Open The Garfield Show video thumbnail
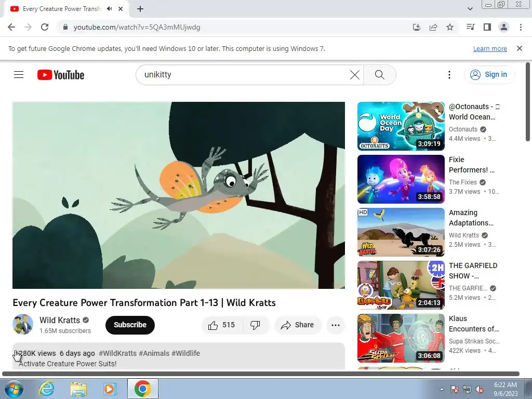 click(x=401, y=285)
